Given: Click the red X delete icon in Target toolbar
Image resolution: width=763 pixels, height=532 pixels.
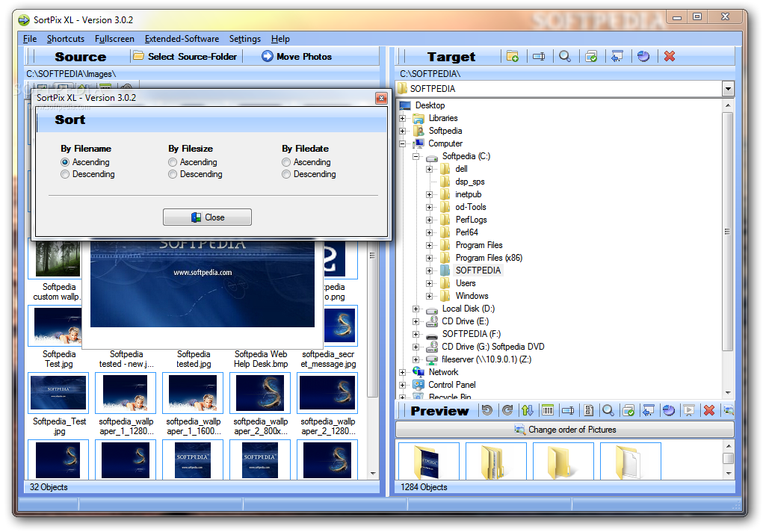Looking at the screenshot, I should coord(670,57).
